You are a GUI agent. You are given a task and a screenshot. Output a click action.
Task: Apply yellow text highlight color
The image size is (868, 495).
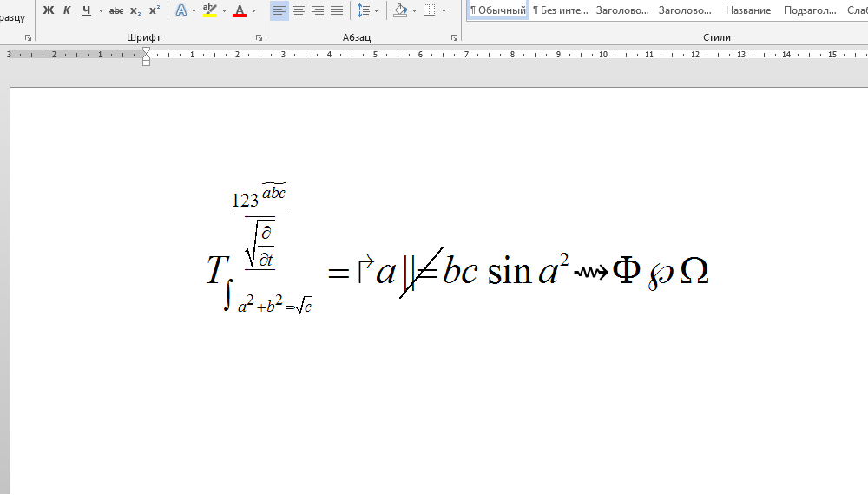point(209,10)
